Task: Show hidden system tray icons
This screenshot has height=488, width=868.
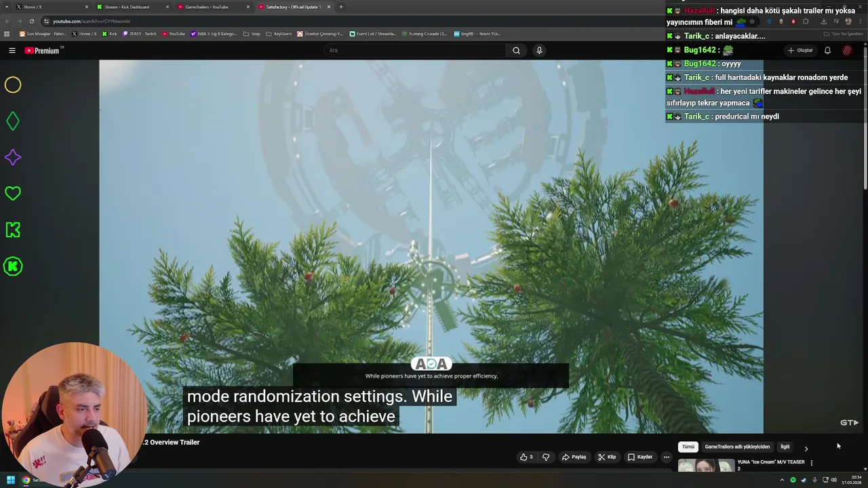Action: point(782,480)
